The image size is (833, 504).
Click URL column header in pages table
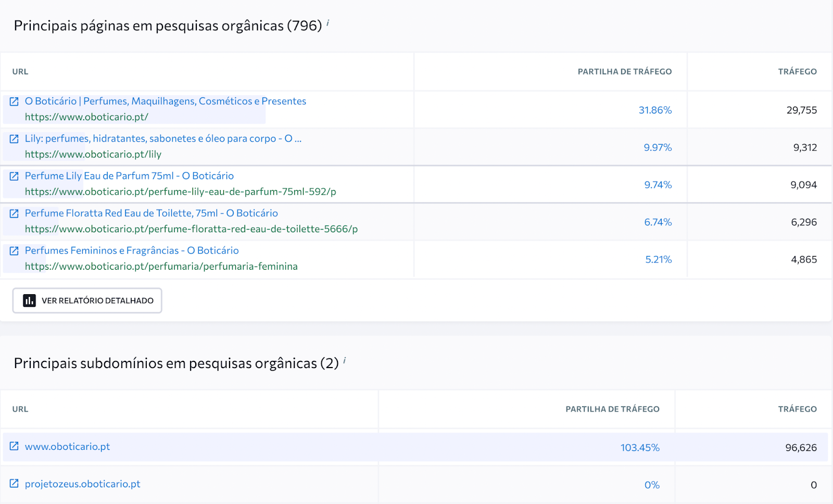pos(20,72)
